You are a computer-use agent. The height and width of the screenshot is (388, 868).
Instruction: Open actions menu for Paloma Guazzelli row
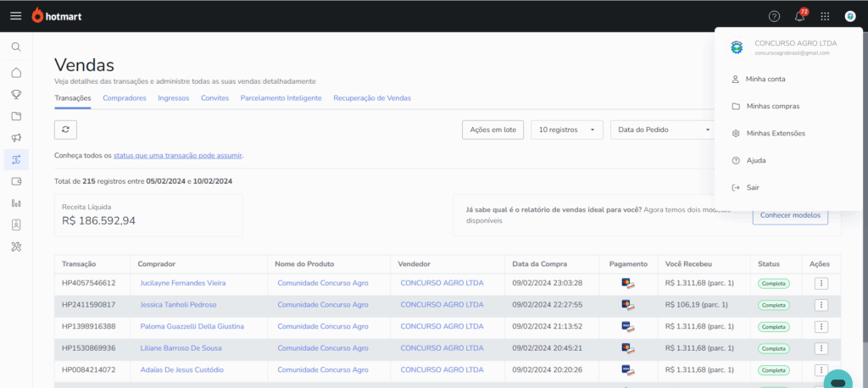821,326
